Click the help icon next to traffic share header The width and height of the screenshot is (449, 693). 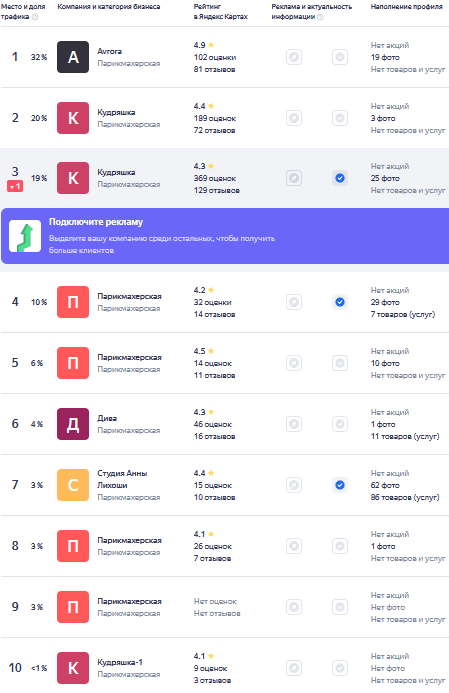[35, 17]
